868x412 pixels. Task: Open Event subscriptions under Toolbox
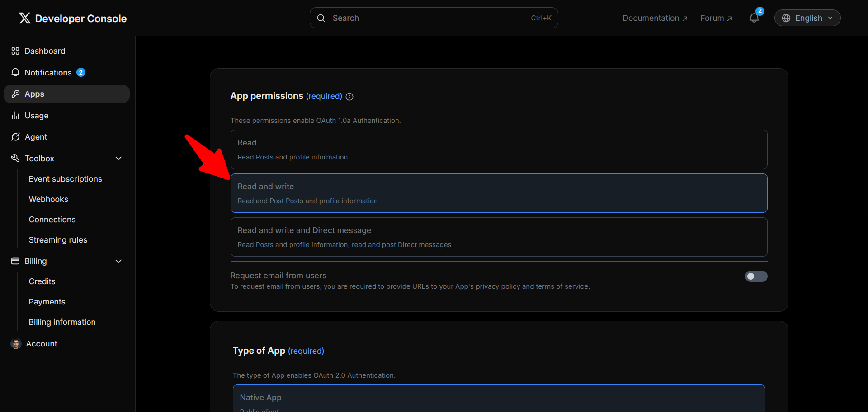click(x=66, y=179)
